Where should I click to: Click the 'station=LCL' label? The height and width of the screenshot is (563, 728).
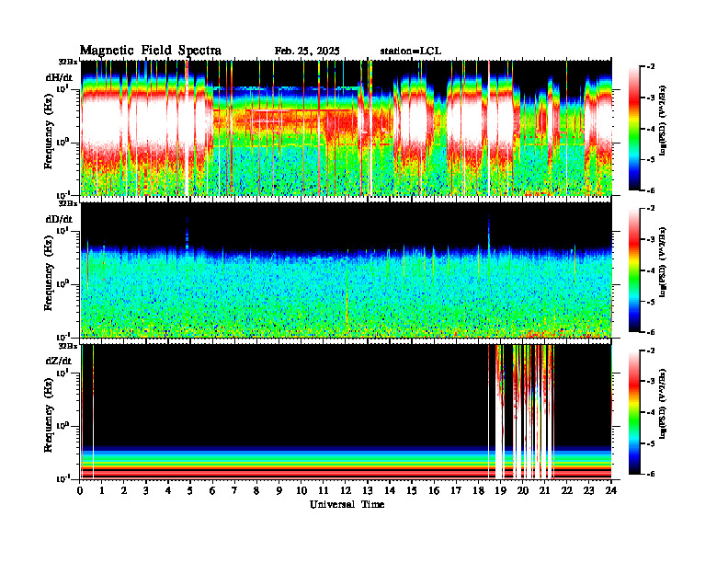411,52
